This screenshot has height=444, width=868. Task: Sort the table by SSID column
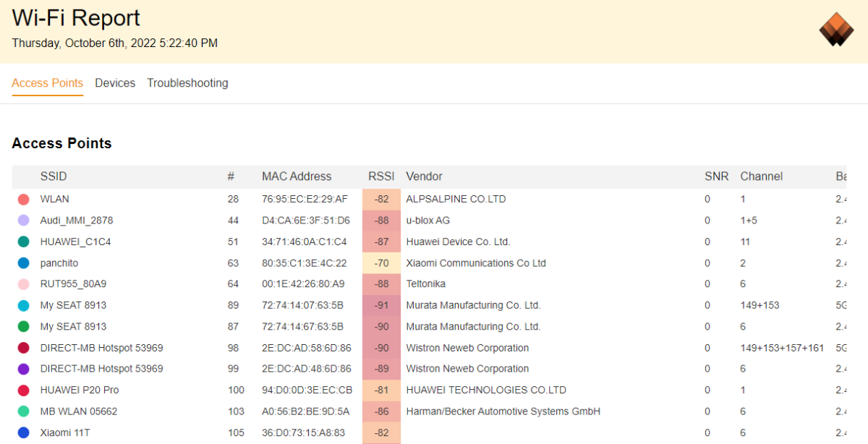(x=53, y=176)
